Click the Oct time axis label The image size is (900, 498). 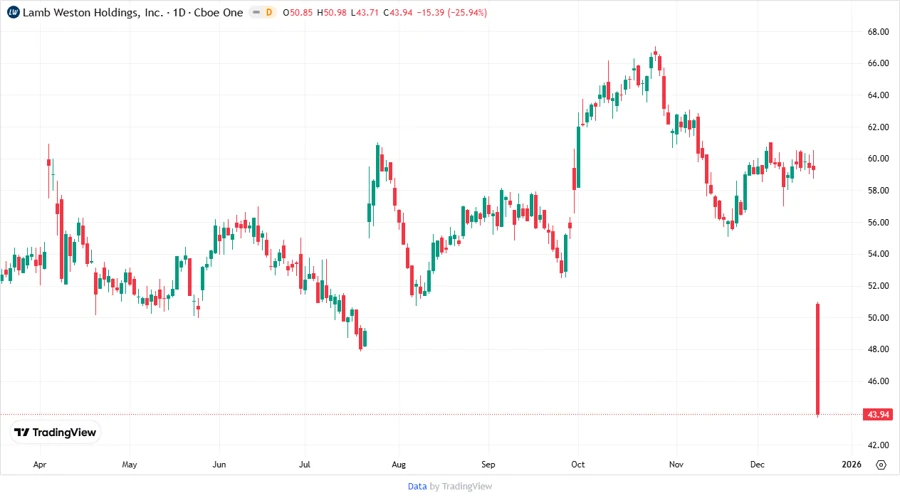pos(577,464)
